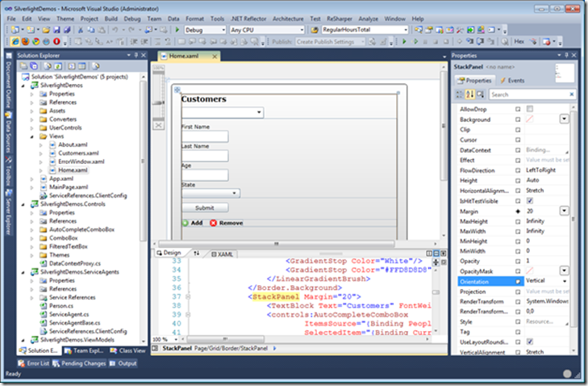The image size is (588, 386).
Task: Open the Orientation Vertical dropdown
Action: click(565, 281)
